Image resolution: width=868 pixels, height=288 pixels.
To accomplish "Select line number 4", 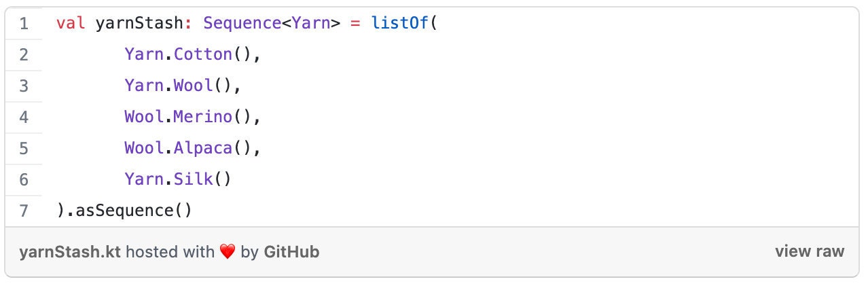I will [x=24, y=118].
